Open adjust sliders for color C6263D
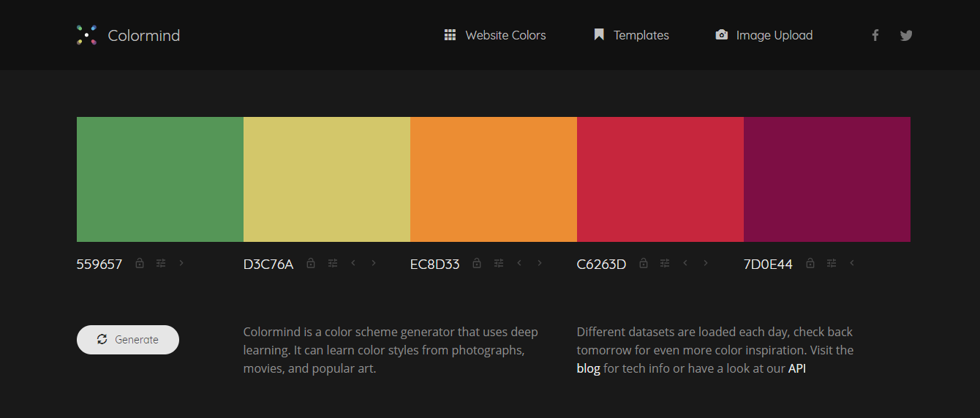The height and width of the screenshot is (418, 980). tap(665, 263)
